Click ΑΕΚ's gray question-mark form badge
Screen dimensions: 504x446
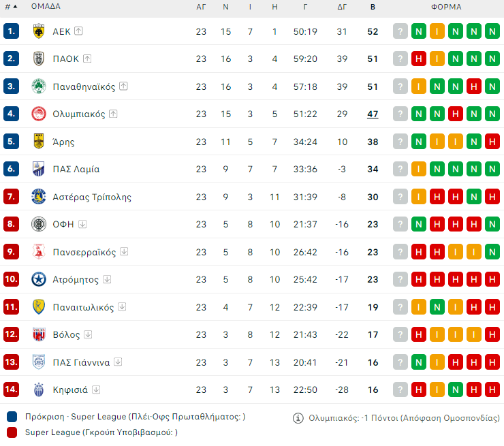click(400, 31)
